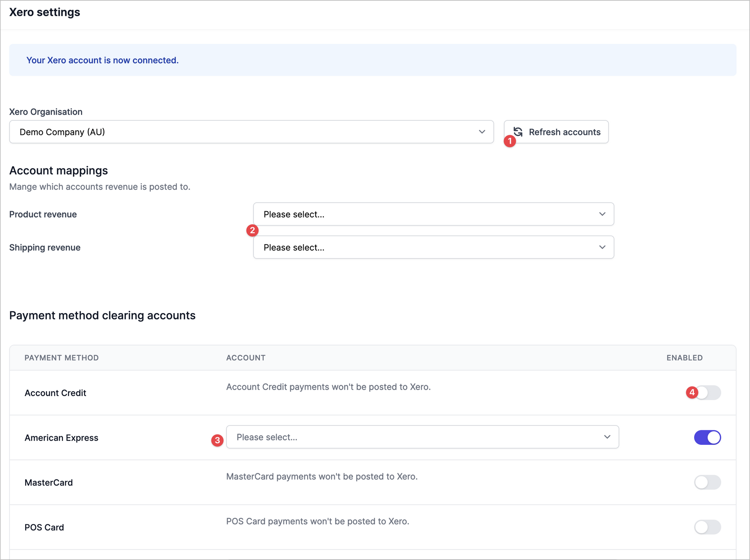Click the 'Product revenue' label
Viewport: 750px width, 560px height.
(43, 214)
